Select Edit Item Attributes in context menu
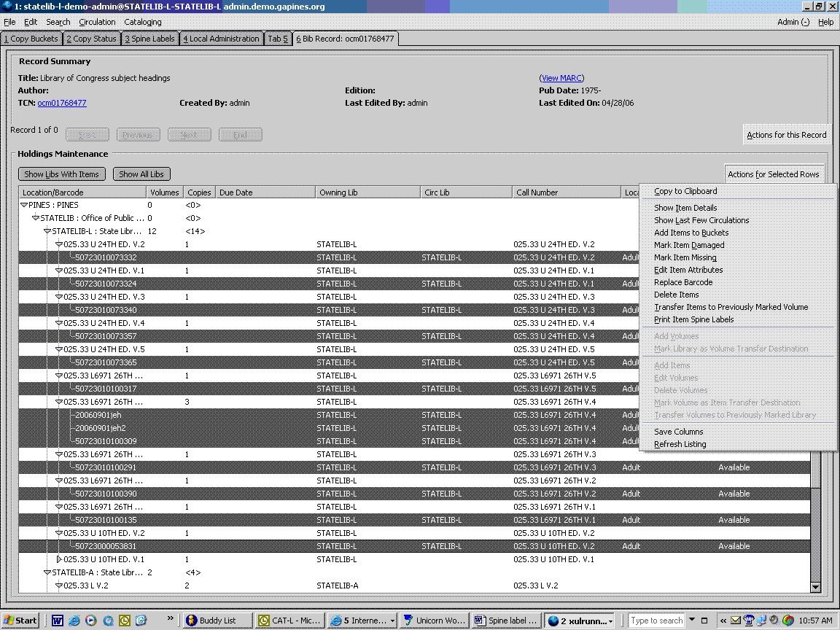Screen dimensions: 840x630 pos(688,270)
